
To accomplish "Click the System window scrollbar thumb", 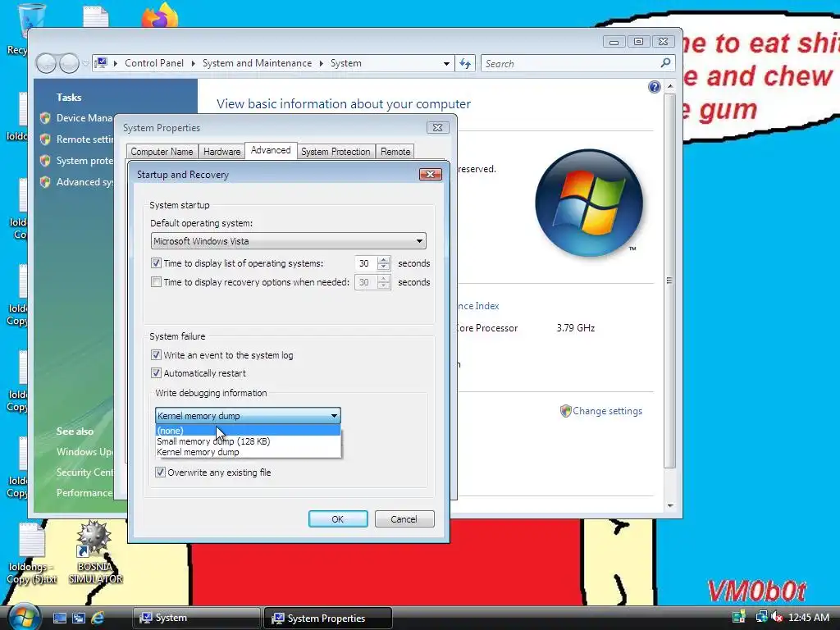I will (x=669, y=281).
